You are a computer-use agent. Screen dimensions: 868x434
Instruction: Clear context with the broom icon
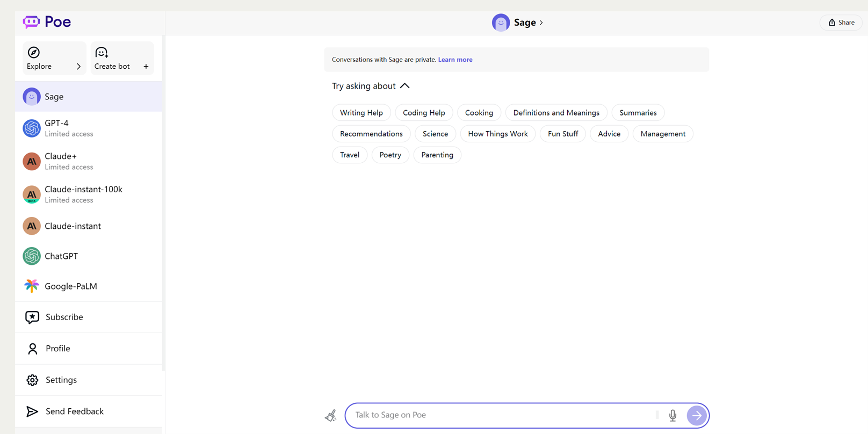[x=331, y=415]
